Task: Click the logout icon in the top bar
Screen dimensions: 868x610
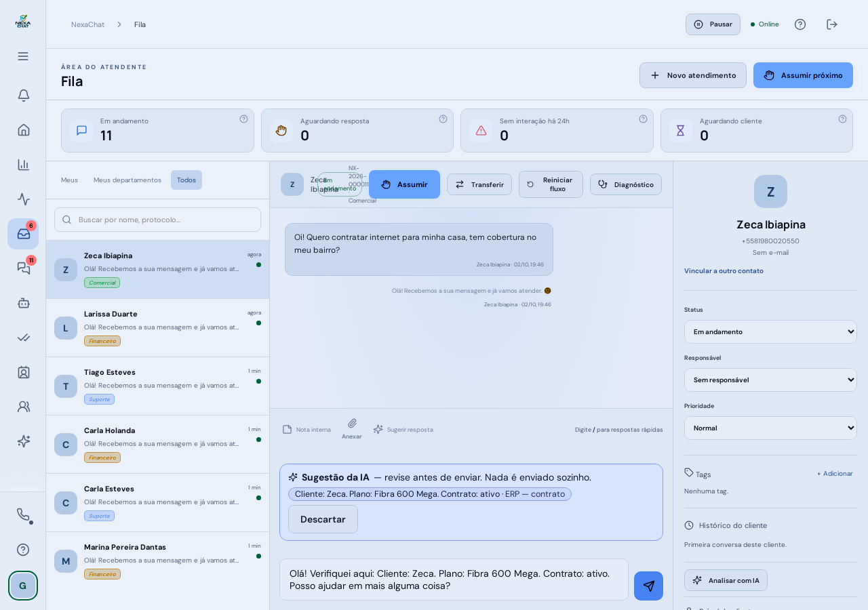Action: click(x=832, y=24)
